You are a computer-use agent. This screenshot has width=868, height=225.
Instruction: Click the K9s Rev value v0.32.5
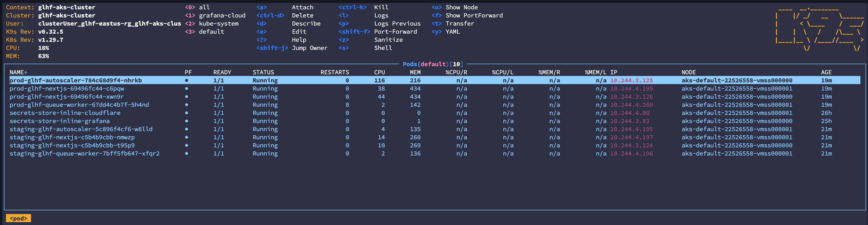[x=51, y=32]
